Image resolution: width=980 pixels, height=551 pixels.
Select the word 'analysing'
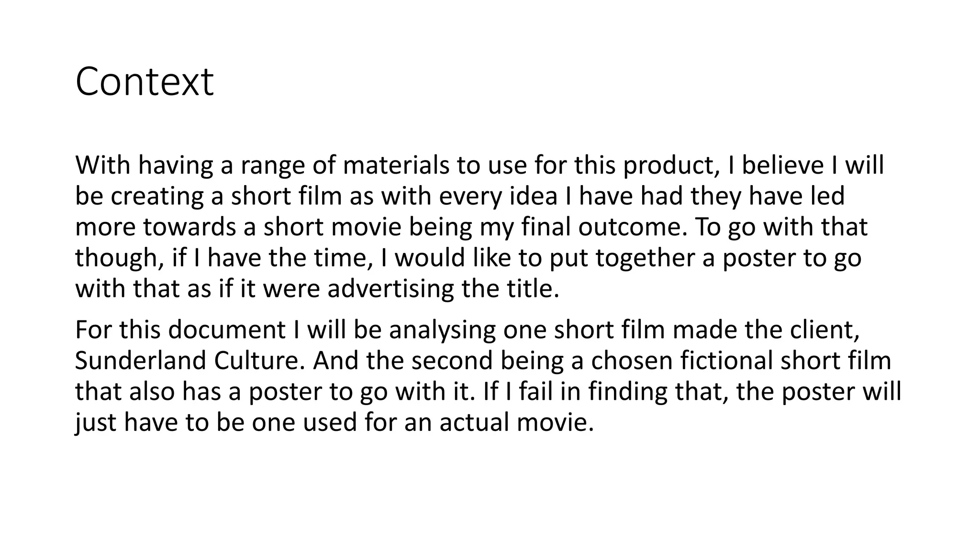(442, 330)
